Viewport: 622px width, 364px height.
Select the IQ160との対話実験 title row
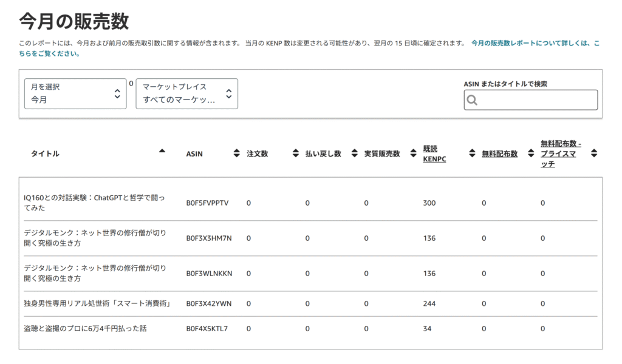(94, 203)
